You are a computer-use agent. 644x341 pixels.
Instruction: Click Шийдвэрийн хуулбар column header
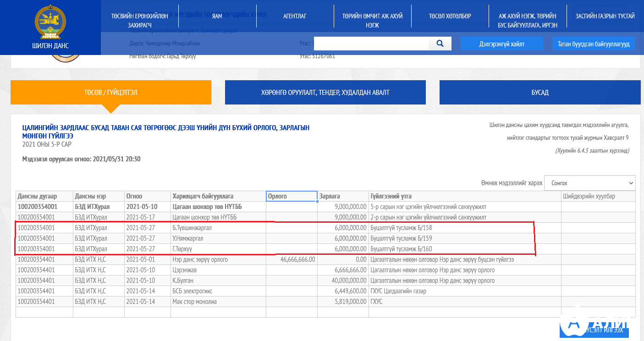tap(598, 196)
